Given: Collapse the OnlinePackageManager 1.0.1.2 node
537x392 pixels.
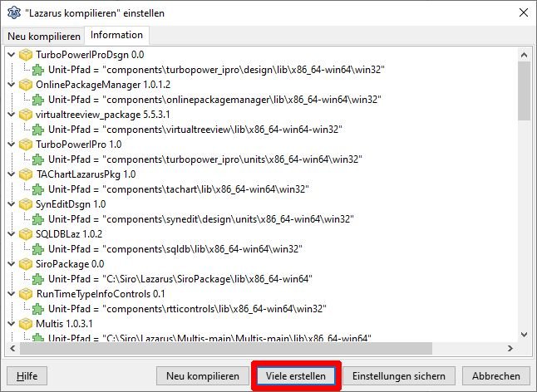Looking at the screenshot, I should click(12, 84).
